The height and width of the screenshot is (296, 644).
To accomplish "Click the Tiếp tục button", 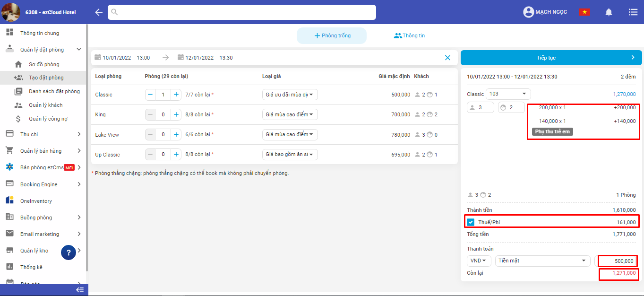I will (x=551, y=58).
